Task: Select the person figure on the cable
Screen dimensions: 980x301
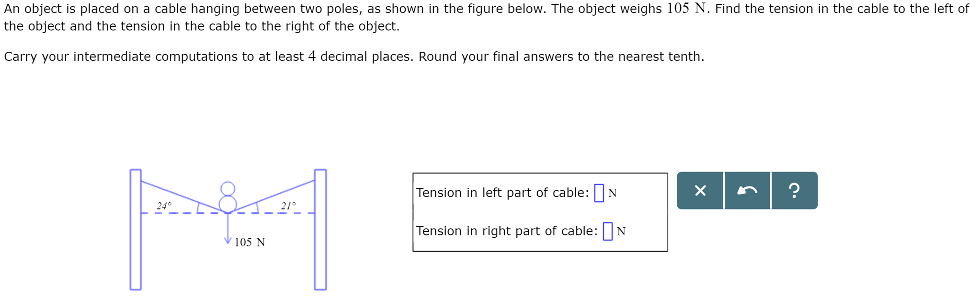Action: 228,196
